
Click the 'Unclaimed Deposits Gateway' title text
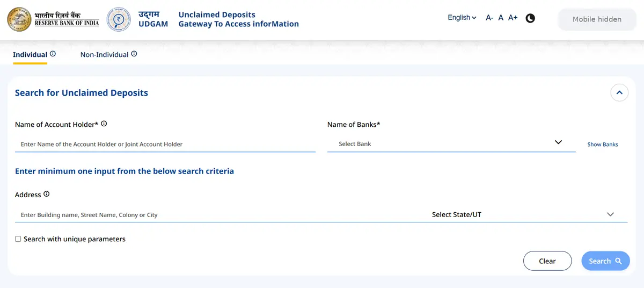point(238,19)
